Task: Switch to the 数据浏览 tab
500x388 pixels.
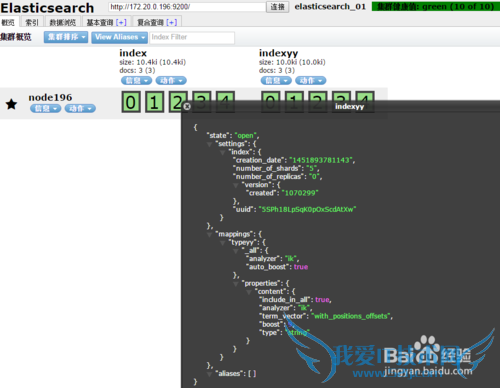Action: coord(63,22)
